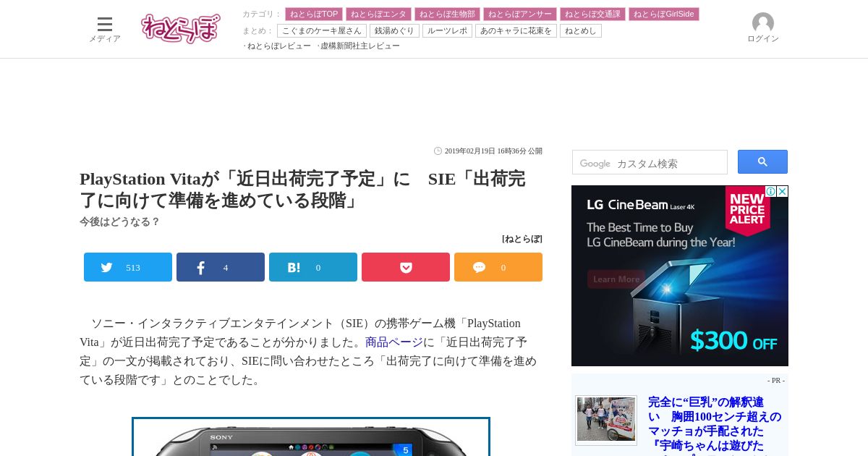
Task: Open ねとらぼGirlSide category
Action: pos(664,14)
